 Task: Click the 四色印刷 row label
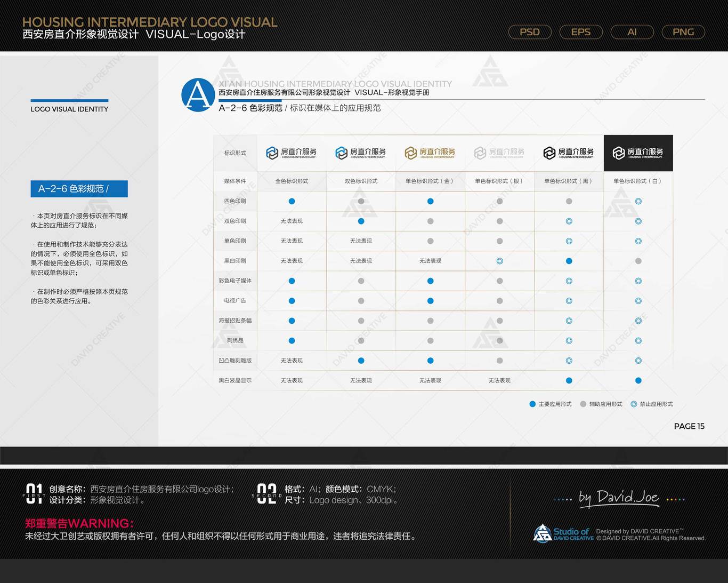click(235, 201)
